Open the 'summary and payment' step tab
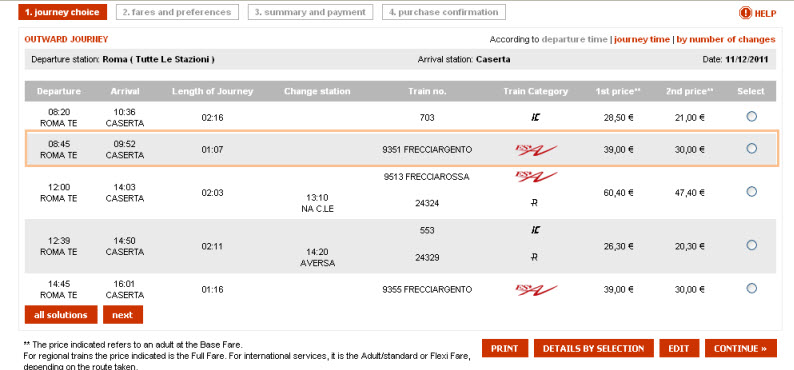Image resolution: width=794 pixels, height=370 pixels. [310, 12]
